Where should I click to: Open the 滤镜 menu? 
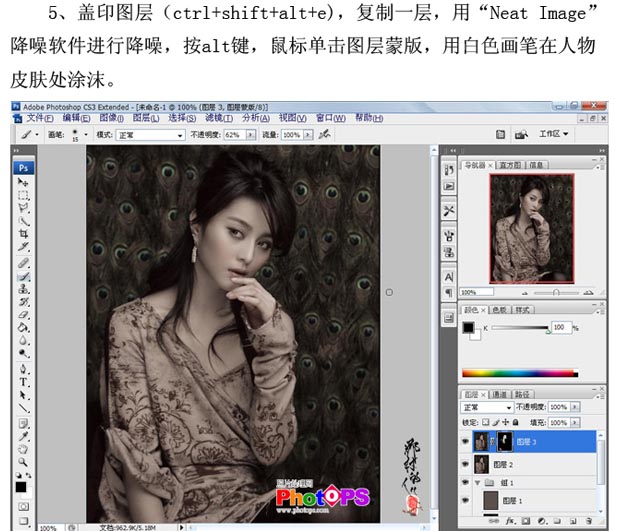tap(219, 118)
